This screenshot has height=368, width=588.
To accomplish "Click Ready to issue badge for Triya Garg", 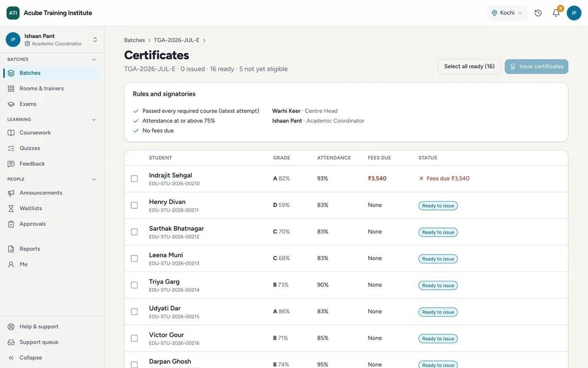I will [x=438, y=285].
